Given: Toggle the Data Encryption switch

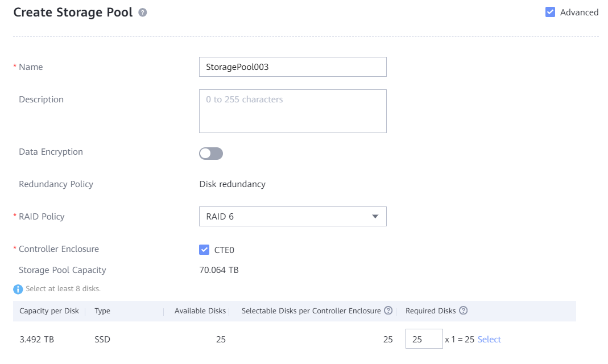Looking at the screenshot, I should pyautogui.click(x=211, y=154).
